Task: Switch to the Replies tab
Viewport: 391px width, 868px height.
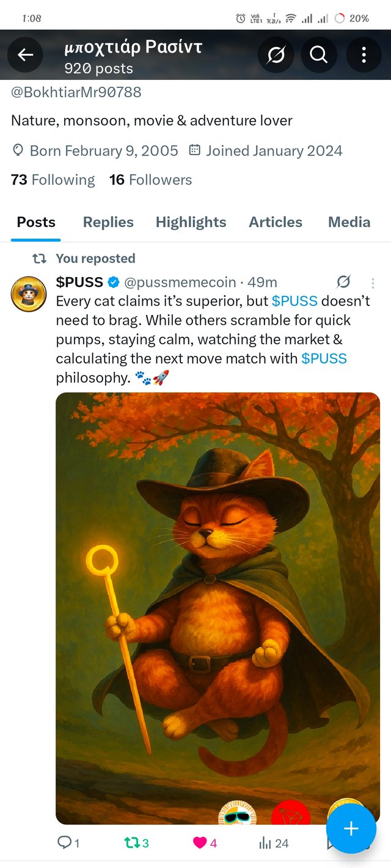Action: pyautogui.click(x=108, y=222)
